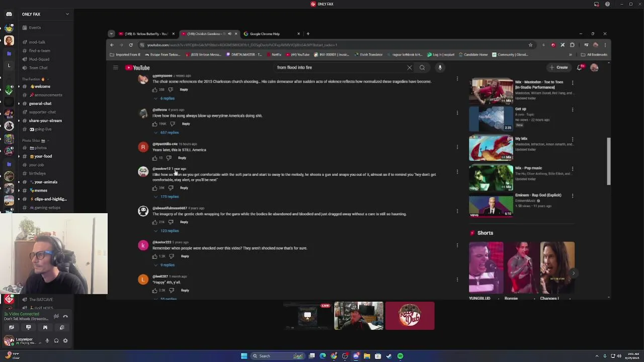This screenshot has width=644, height=362.
Task: Open Discord direct messages home
Action: pos(9,14)
